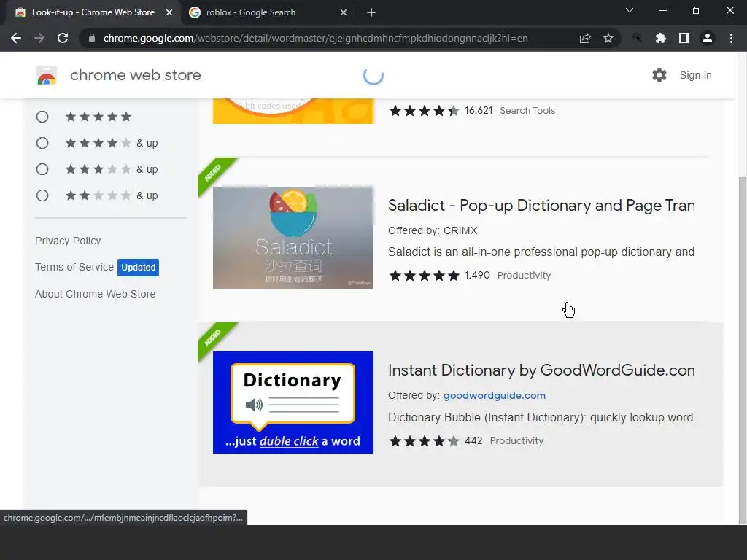
Task: Click the Offered by: CRIMX text
Action: 433,230
